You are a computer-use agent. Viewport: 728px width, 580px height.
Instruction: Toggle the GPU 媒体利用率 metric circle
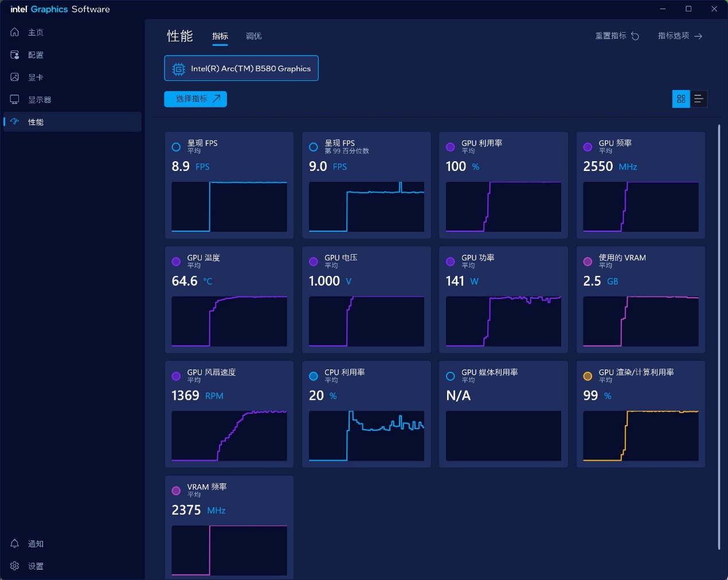coord(451,376)
